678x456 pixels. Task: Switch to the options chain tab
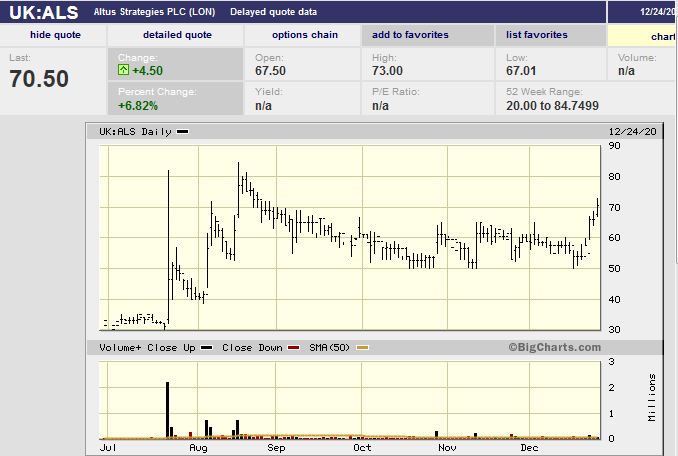pos(303,35)
